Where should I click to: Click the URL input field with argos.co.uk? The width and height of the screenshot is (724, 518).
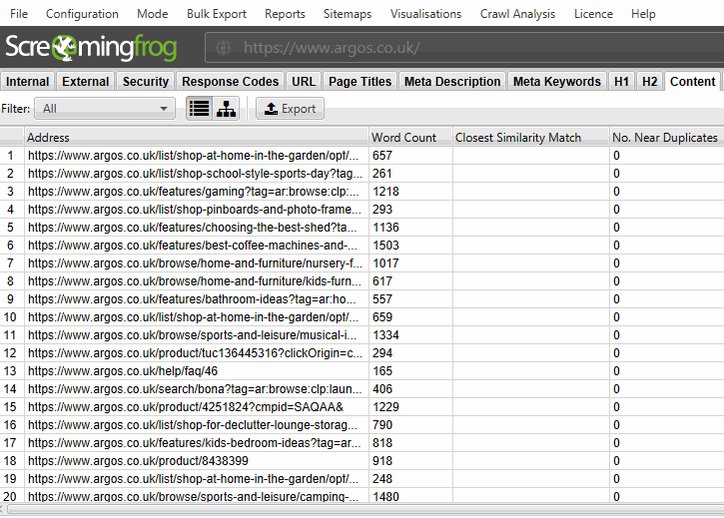pos(464,48)
